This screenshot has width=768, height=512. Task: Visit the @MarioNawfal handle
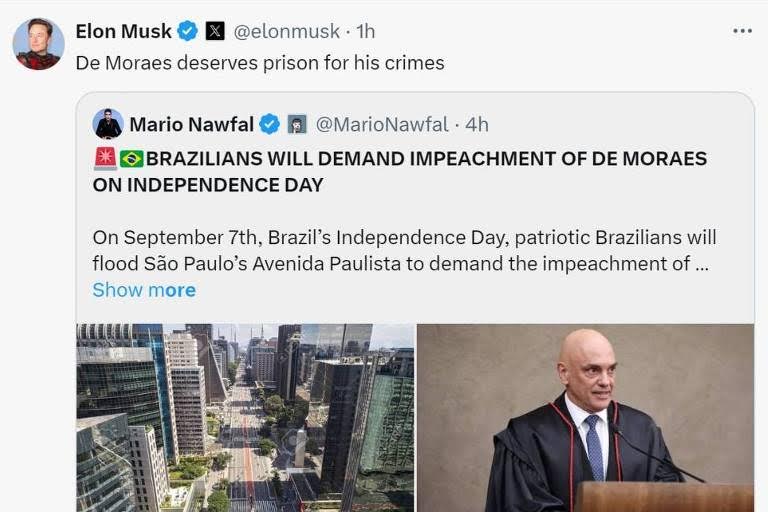pos(382,124)
